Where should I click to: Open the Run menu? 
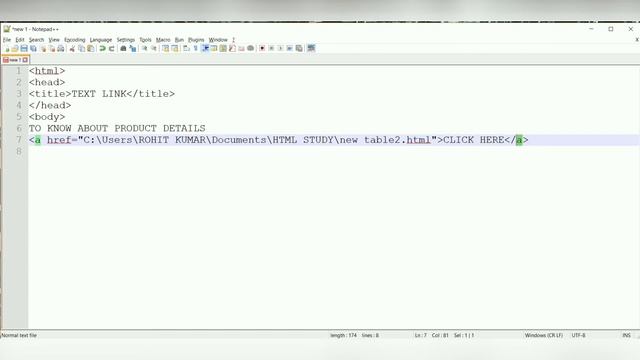tap(179, 40)
